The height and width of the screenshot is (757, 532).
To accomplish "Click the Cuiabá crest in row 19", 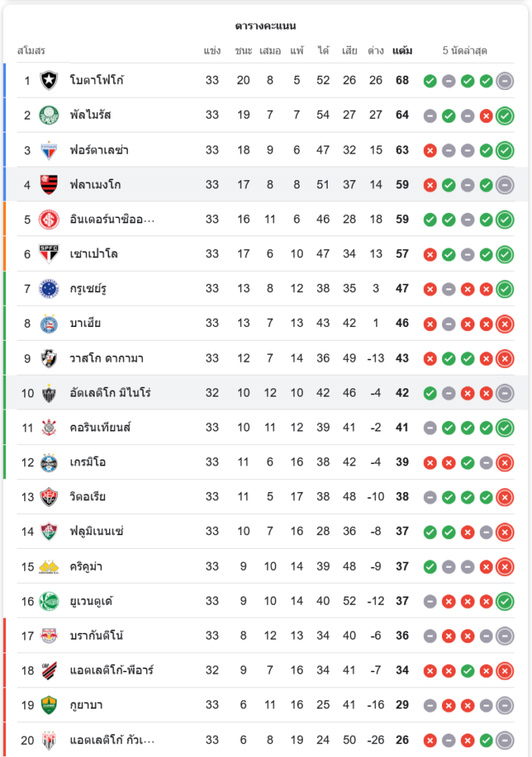I will coord(49,705).
